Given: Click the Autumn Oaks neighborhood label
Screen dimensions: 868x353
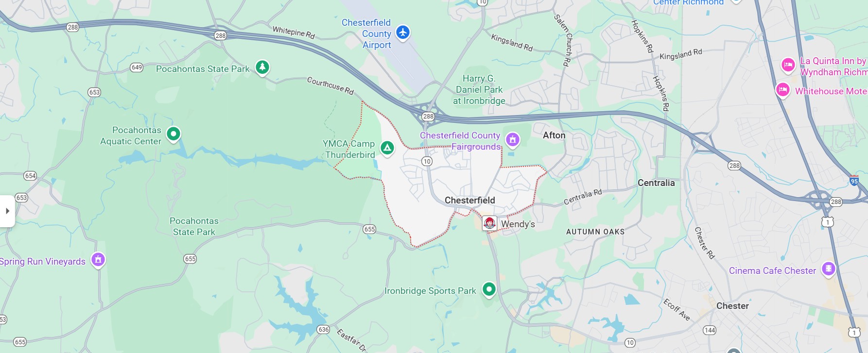Looking at the screenshot, I should [595, 232].
